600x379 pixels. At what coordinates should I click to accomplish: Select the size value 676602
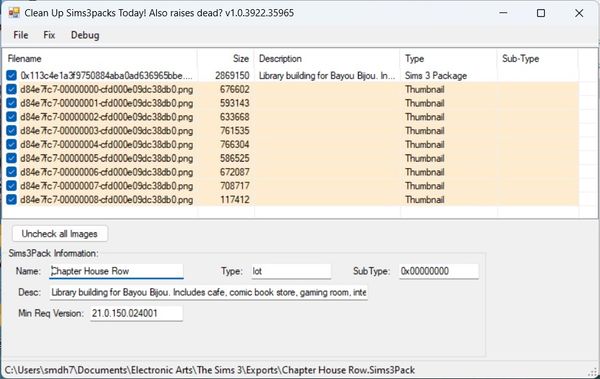click(235, 89)
